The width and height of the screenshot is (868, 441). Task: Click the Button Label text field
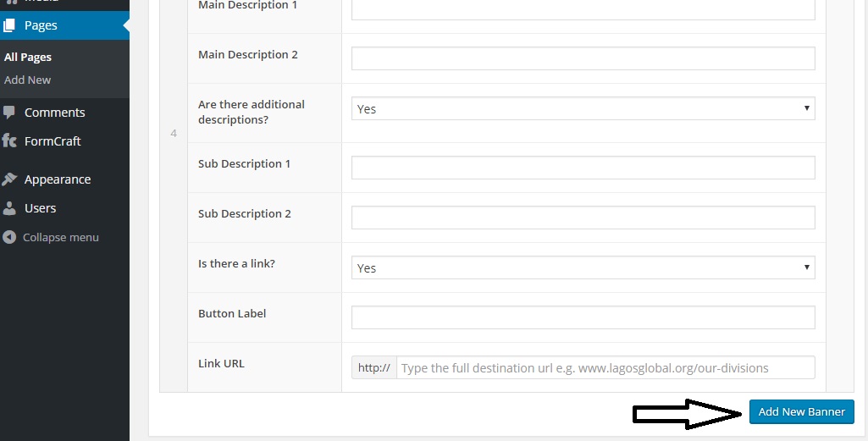(583, 317)
